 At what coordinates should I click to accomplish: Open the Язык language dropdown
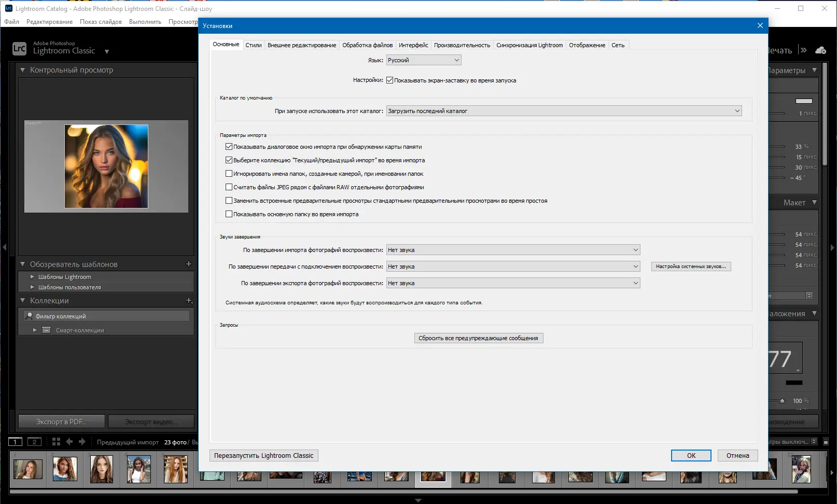pyautogui.click(x=424, y=60)
